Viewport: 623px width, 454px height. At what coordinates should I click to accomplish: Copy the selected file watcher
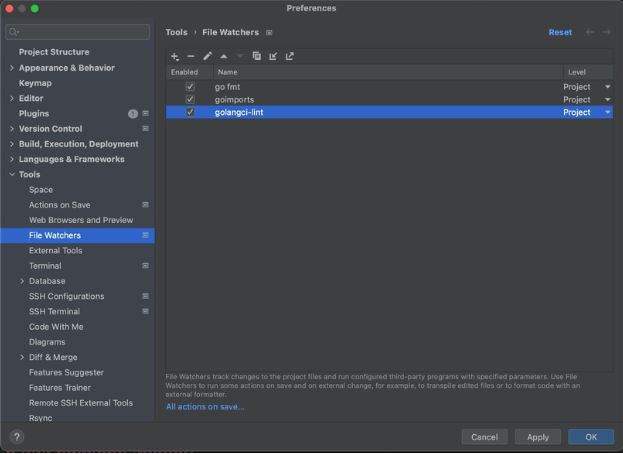256,56
